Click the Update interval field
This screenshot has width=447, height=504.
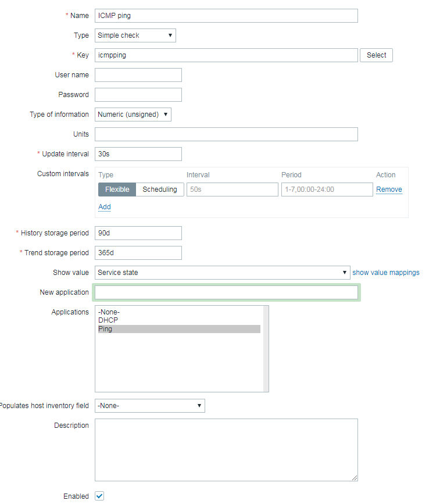(x=138, y=154)
